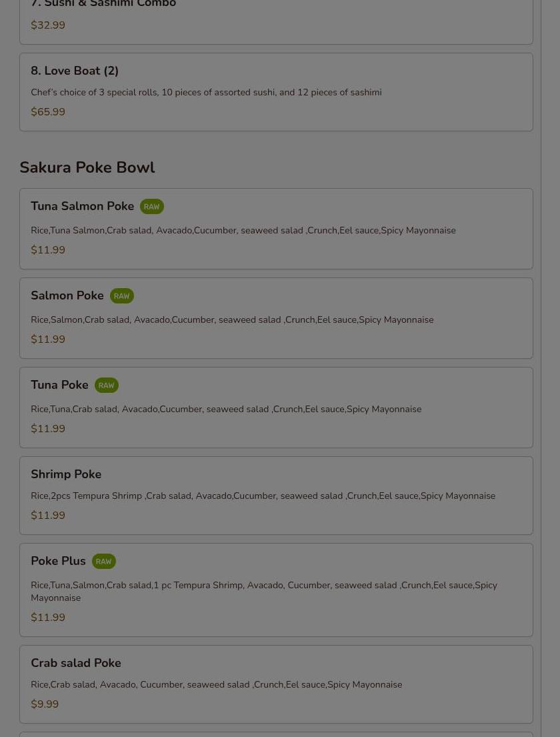The height and width of the screenshot is (737, 560).
Task: Click the Love Boat chef's choice description
Action: [206, 92]
